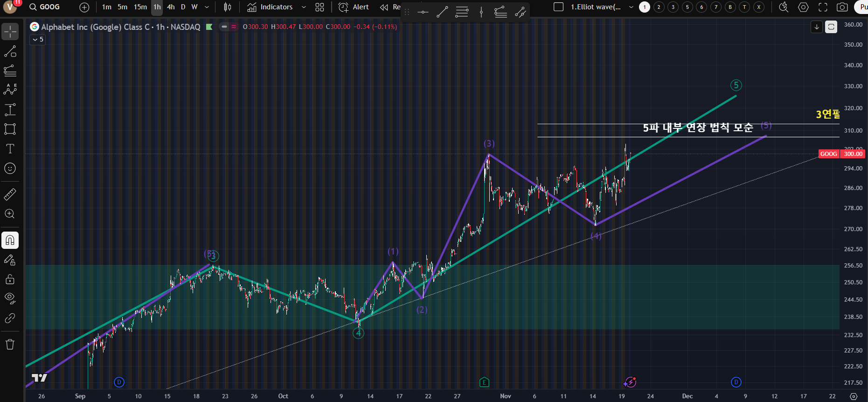Enter fullscreen mode
Viewport: 868px width, 402px height.
tap(823, 7)
